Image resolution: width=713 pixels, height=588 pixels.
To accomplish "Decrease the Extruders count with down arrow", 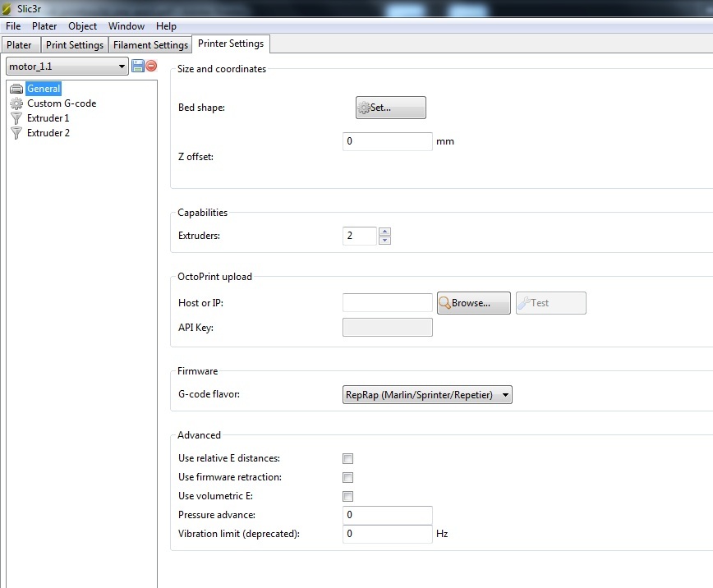I will 384,240.
